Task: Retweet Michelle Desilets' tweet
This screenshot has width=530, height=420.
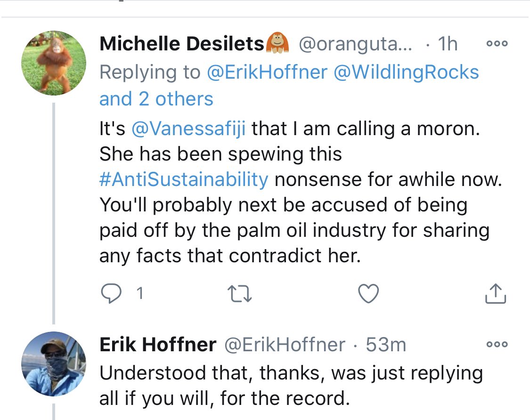Action: coord(240,293)
